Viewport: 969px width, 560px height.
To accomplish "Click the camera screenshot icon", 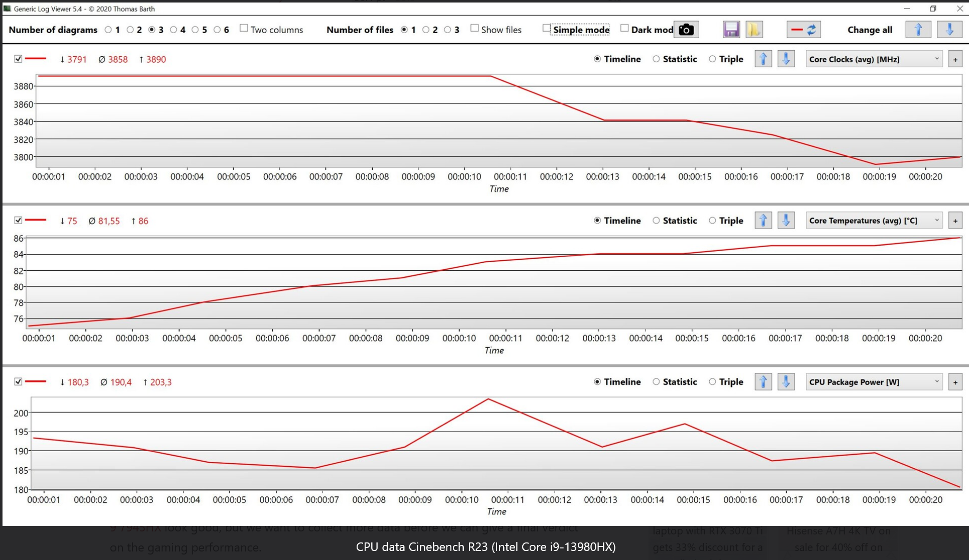I will pyautogui.click(x=686, y=30).
